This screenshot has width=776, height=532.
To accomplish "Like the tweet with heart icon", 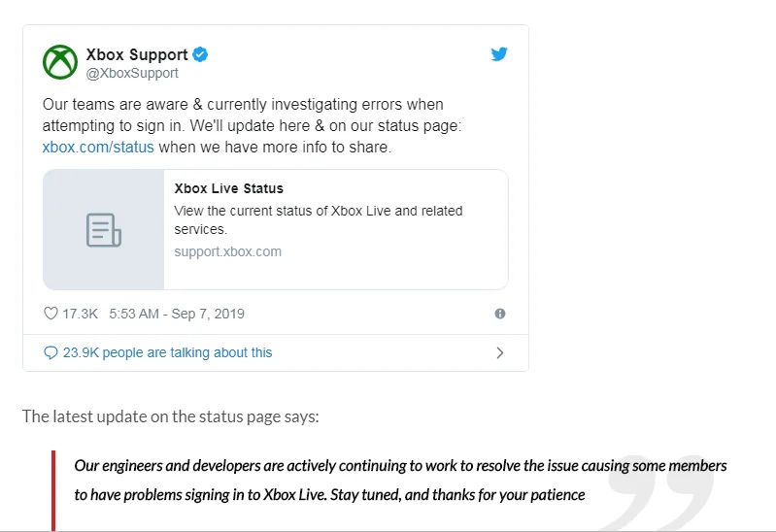I will [51, 314].
